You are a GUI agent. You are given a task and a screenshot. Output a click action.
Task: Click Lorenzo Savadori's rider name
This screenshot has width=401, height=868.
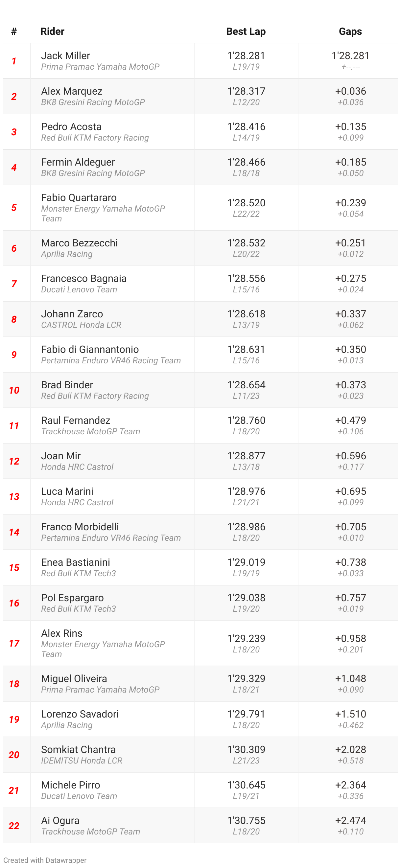coord(80,714)
